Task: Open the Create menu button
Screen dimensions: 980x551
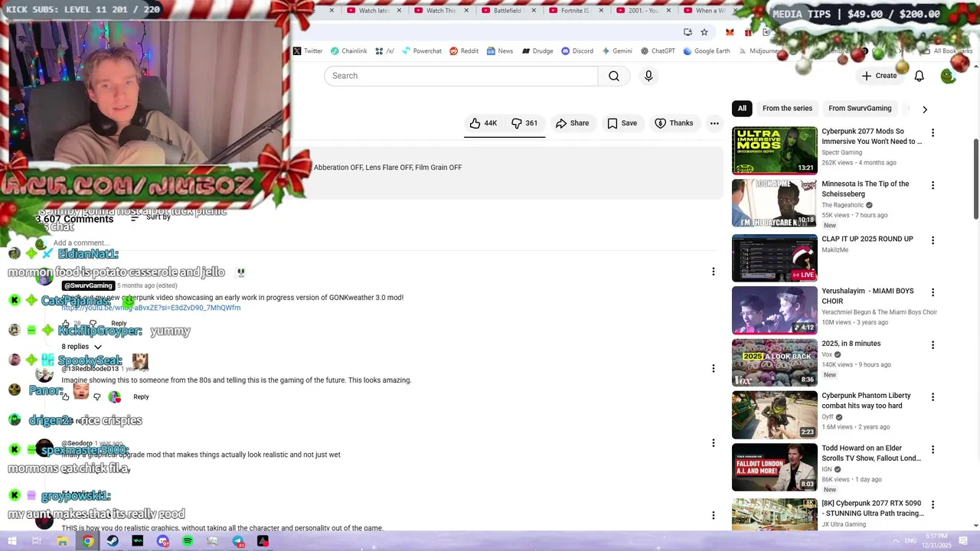Action: (879, 76)
